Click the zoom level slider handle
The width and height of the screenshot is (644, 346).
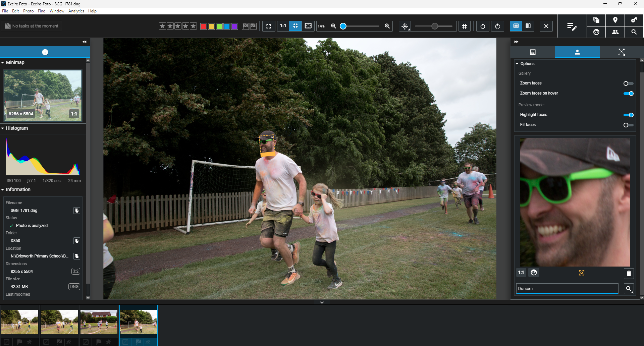pyautogui.click(x=343, y=26)
